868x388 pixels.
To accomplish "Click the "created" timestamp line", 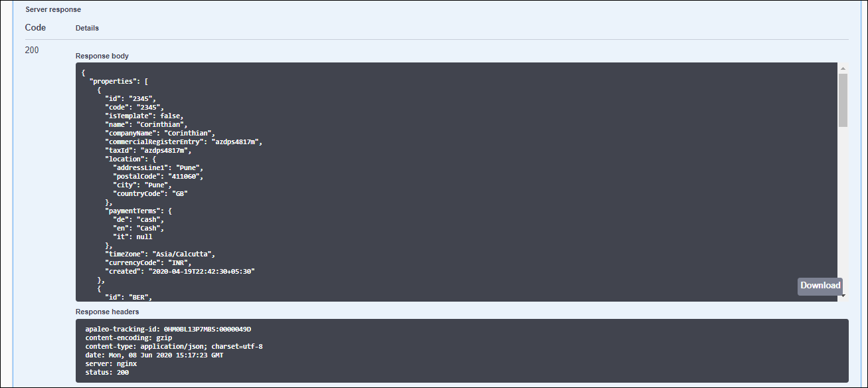I will pyautogui.click(x=180, y=271).
